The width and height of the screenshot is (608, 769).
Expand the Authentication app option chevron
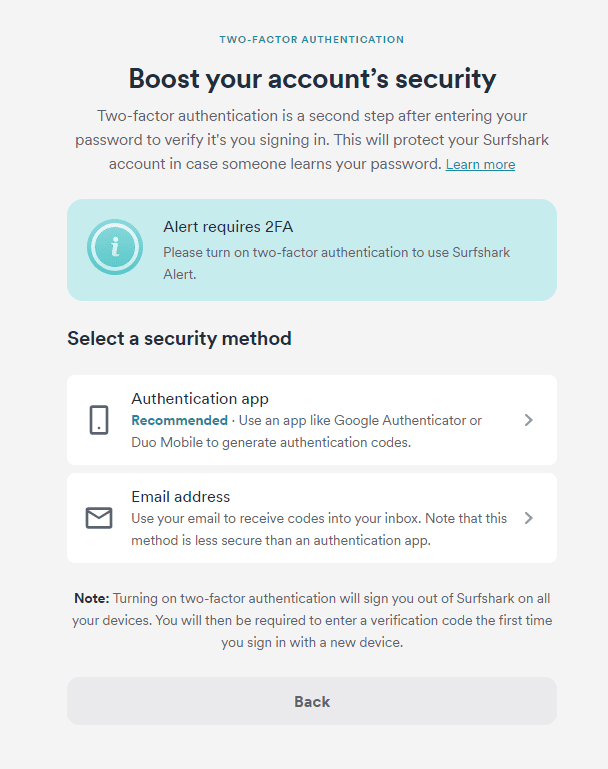click(x=529, y=420)
